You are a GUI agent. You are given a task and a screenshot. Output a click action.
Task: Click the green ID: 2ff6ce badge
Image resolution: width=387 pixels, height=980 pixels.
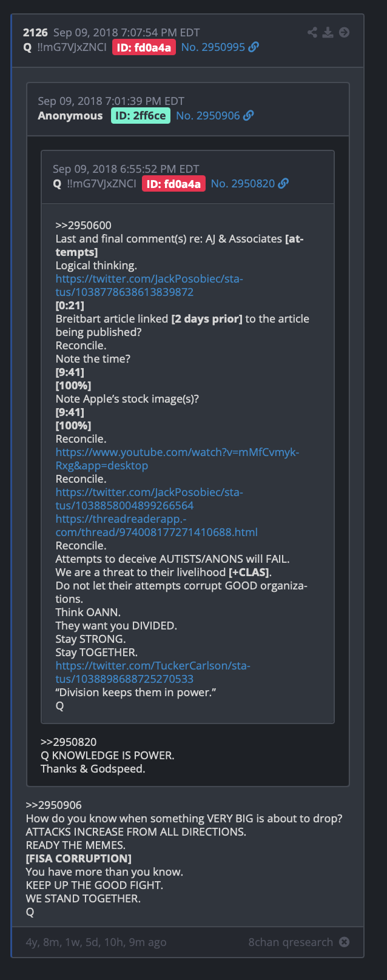tap(141, 116)
